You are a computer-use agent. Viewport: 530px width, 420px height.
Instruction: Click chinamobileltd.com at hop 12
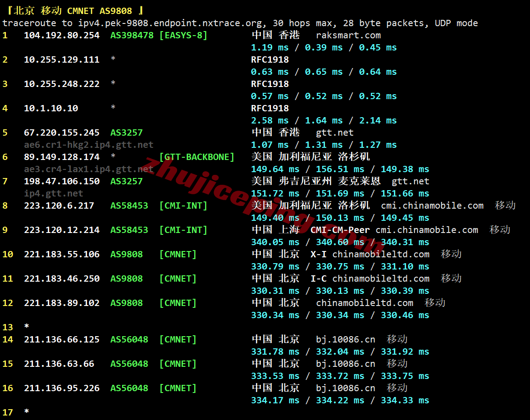(x=364, y=303)
